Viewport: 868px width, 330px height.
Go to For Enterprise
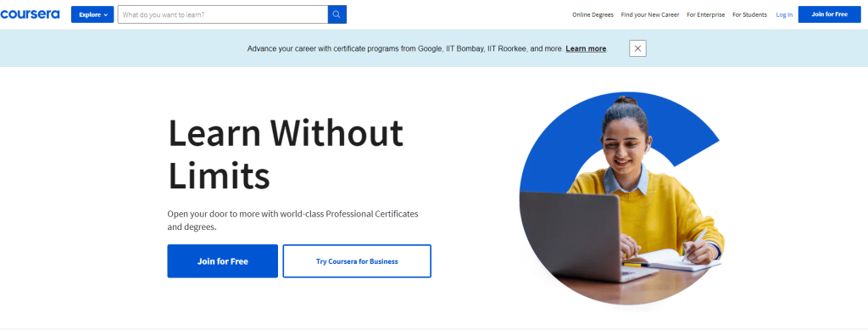pos(706,15)
